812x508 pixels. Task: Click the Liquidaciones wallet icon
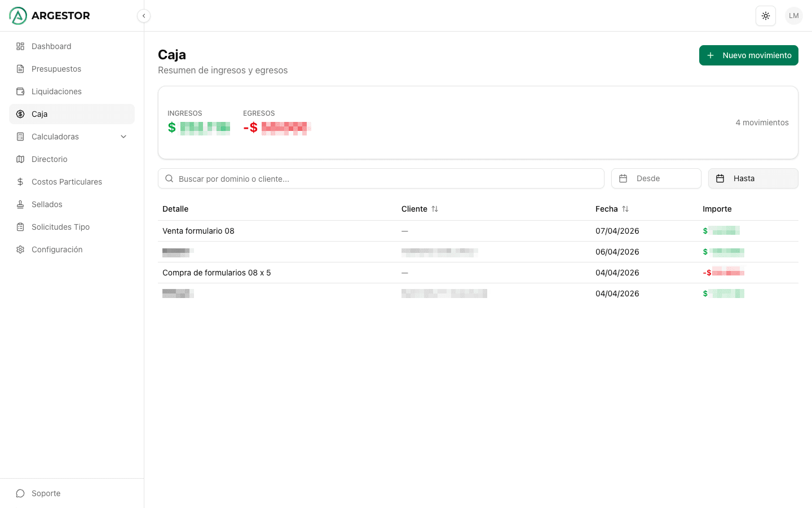(20, 91)
